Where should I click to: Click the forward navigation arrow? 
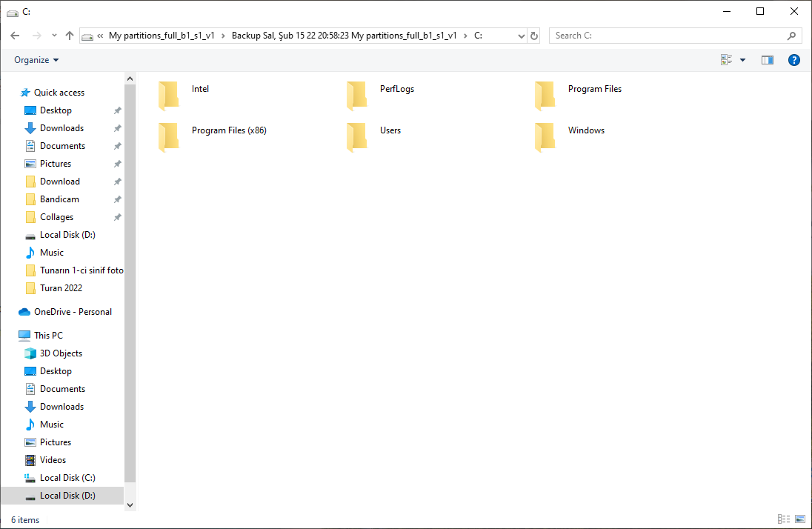37,36
